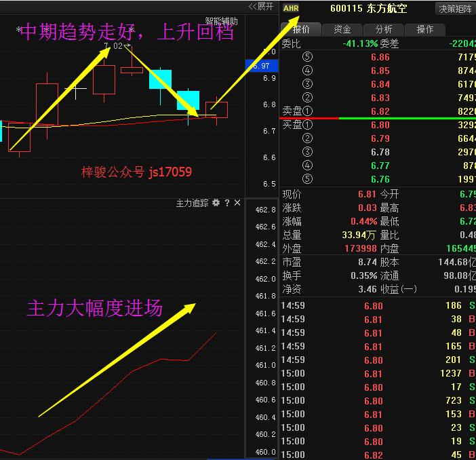This screenshot has height=460, width=476.
Task: Open the 决策矩阵 button
Action: coord(455,9)
